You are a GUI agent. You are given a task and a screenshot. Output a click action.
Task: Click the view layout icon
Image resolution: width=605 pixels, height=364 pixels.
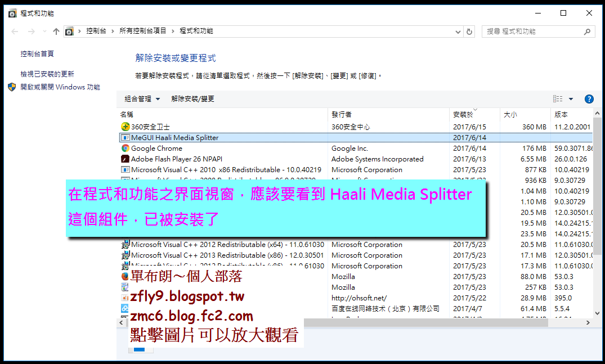coord(558,99)
